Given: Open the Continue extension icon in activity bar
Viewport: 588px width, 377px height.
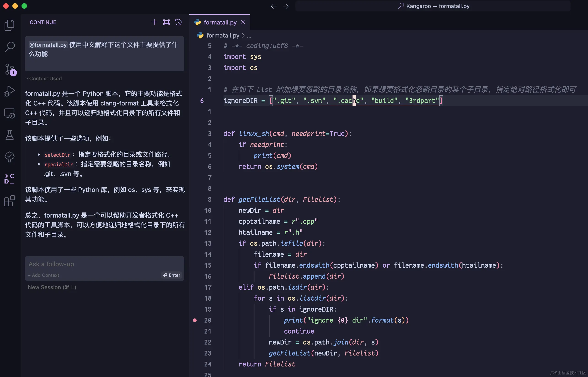Looking at the screenshot, I should click(x=10, y=179).
